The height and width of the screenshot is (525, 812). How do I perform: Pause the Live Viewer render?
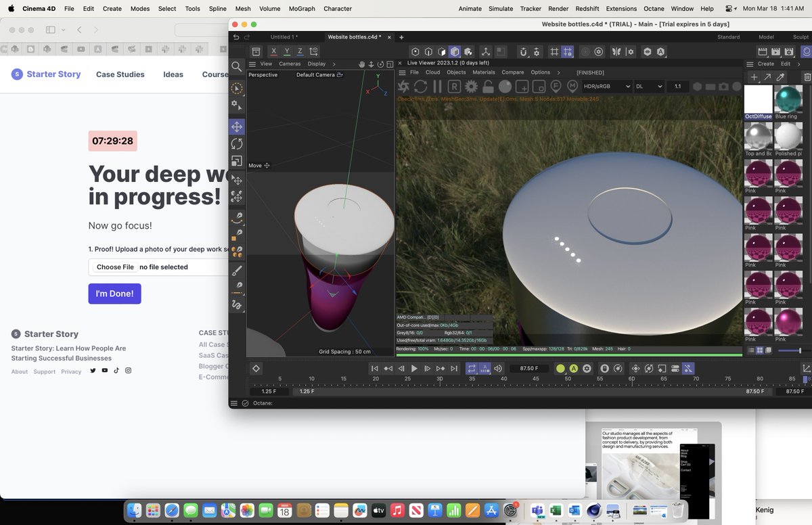click(437, 87)
